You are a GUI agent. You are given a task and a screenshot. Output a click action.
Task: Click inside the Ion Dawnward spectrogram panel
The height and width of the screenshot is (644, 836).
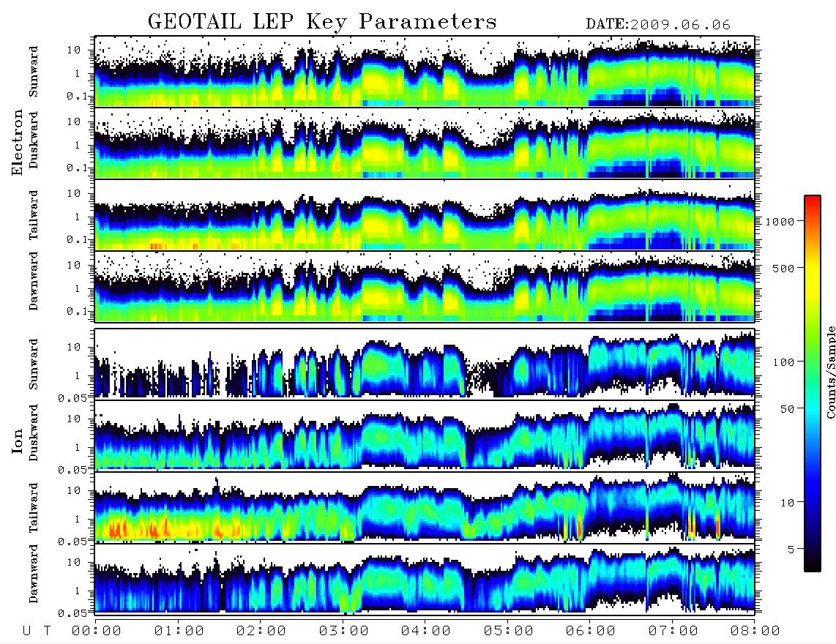point(425,578)
